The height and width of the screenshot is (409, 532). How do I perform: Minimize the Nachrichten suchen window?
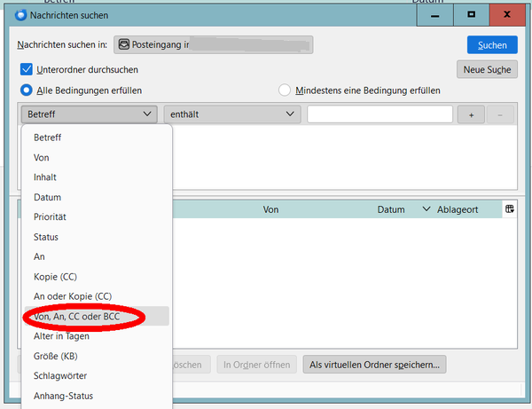tap(435, 15)
